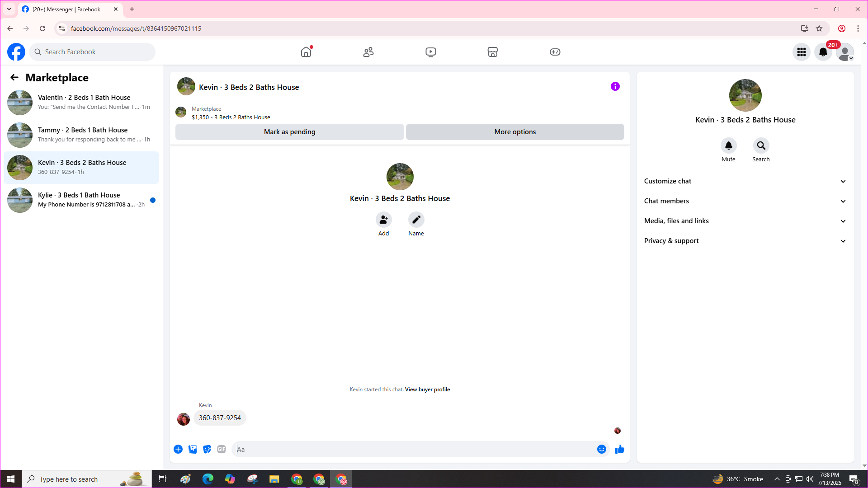Click the GIF picker icon

221,449
